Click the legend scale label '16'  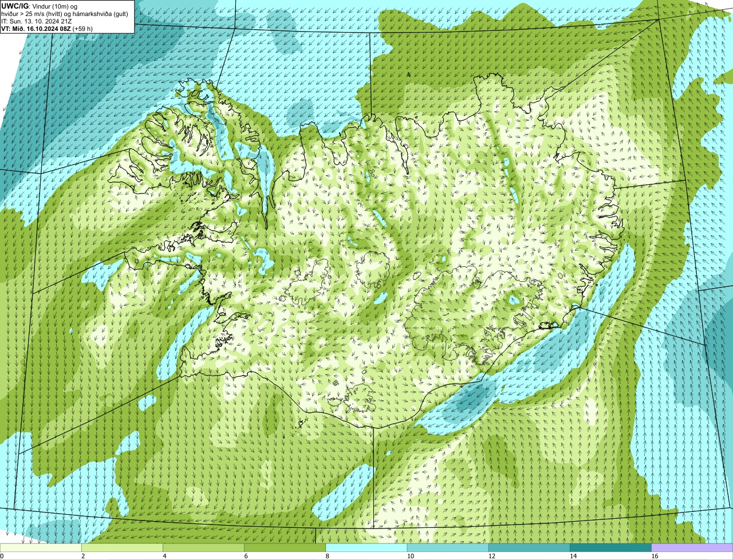tap(654, 556)
